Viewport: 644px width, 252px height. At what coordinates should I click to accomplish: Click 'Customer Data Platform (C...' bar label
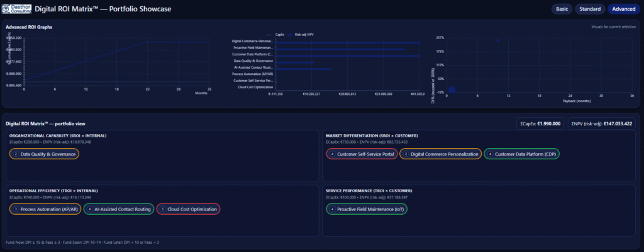click(252, 54)
